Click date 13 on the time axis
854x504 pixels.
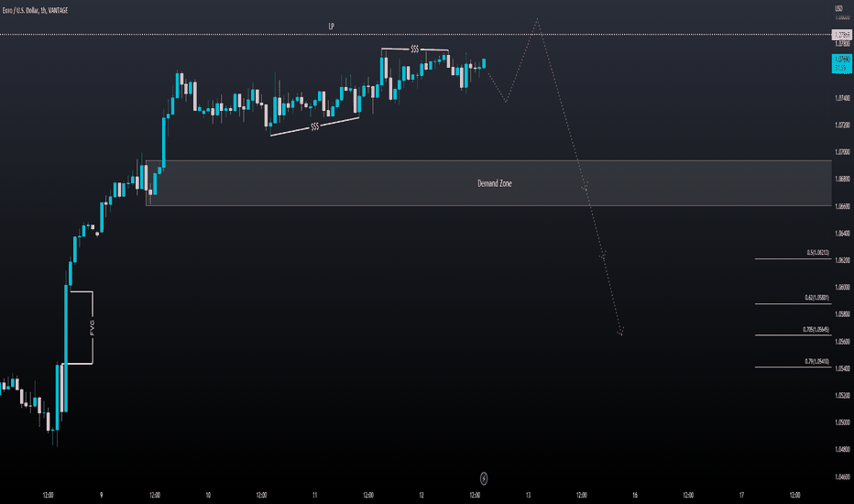click(x=528, y=495)
